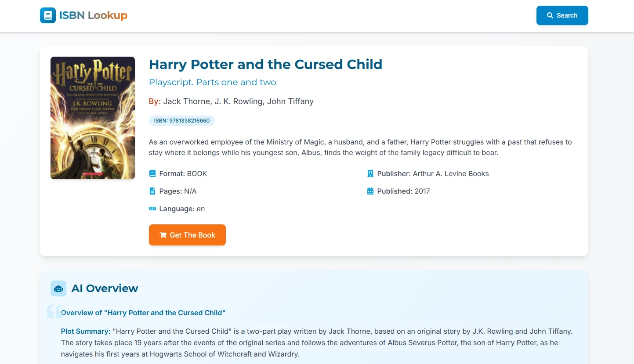
Task: Click the shopping cart icon on Get The Book
Action: coord(163,235)
